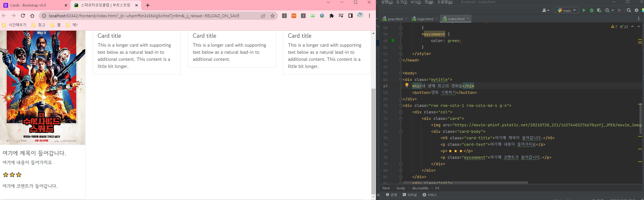Share this page from the address bar
The width and height of the screenshot is (644, 200).
(263, 16)
